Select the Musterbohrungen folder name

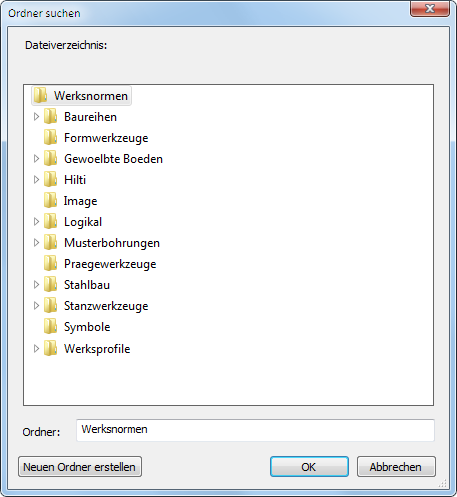point(112,243)
